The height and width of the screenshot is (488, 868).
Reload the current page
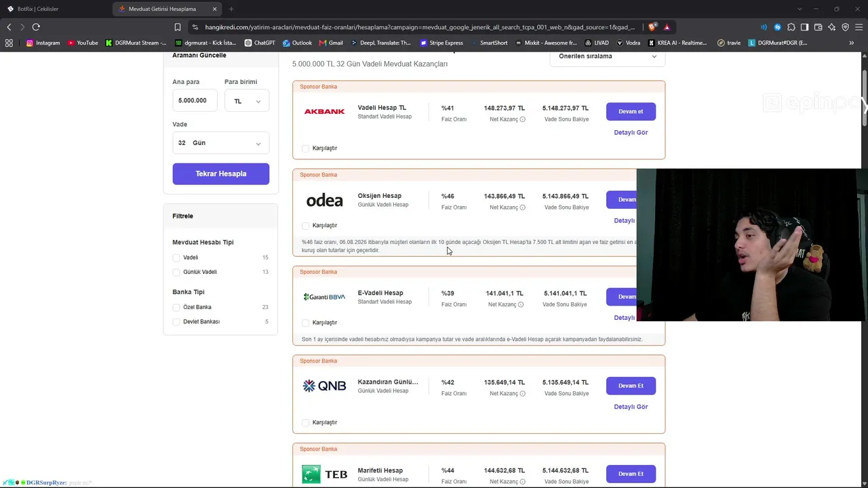pos(36,27)
